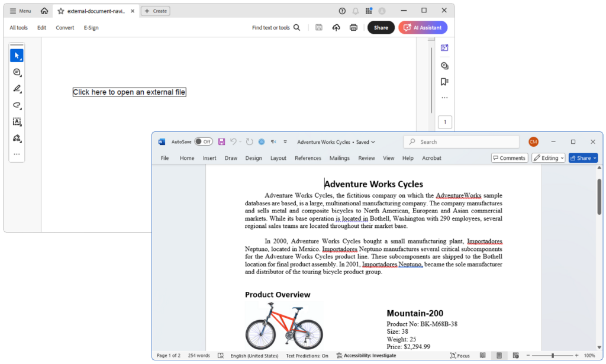The width and height of the screenshot is (606, 364).
Task: Switch to the Mailings ribbon tab
Action: [x=339, y=158]
